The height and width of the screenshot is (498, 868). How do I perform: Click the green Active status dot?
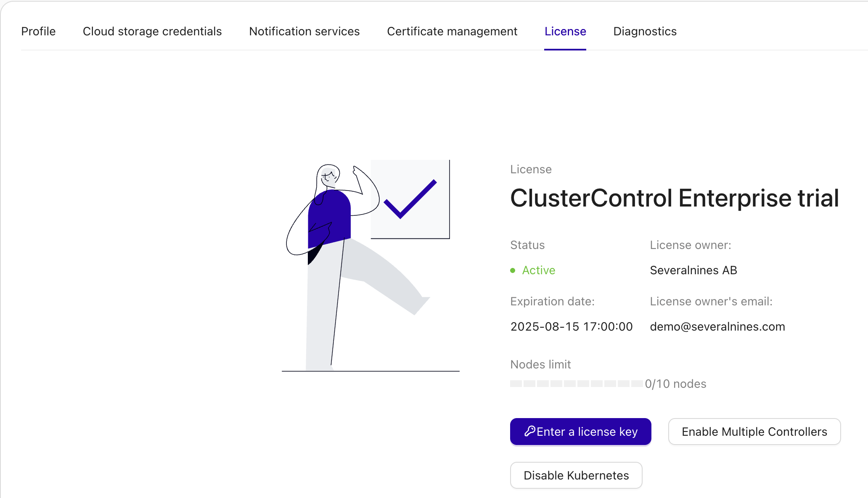(513, 270)
